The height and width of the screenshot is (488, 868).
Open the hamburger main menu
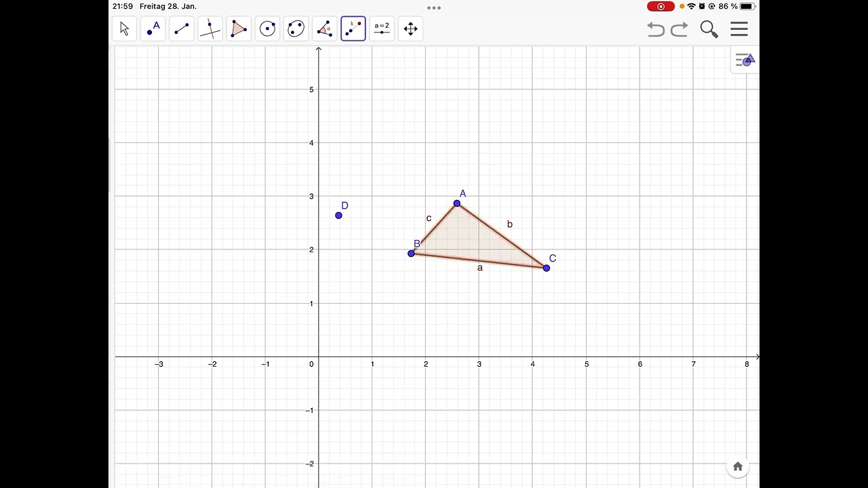click(x=739, y=29)
